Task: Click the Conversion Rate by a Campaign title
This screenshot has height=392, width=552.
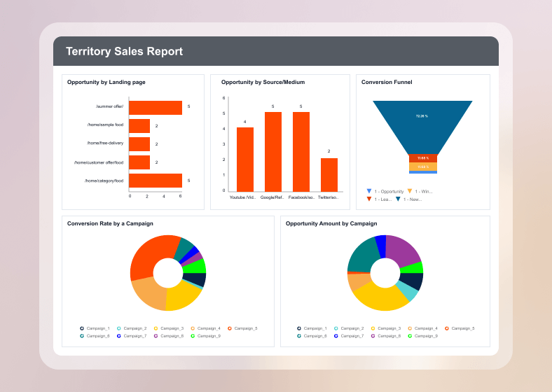Action: point(110,223)
